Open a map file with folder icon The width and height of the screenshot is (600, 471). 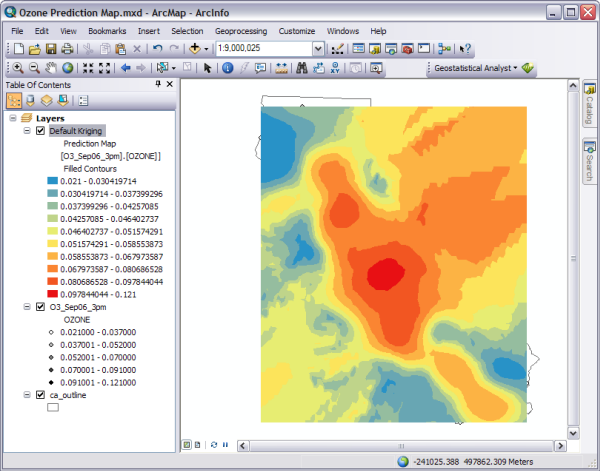pos(34,49)
